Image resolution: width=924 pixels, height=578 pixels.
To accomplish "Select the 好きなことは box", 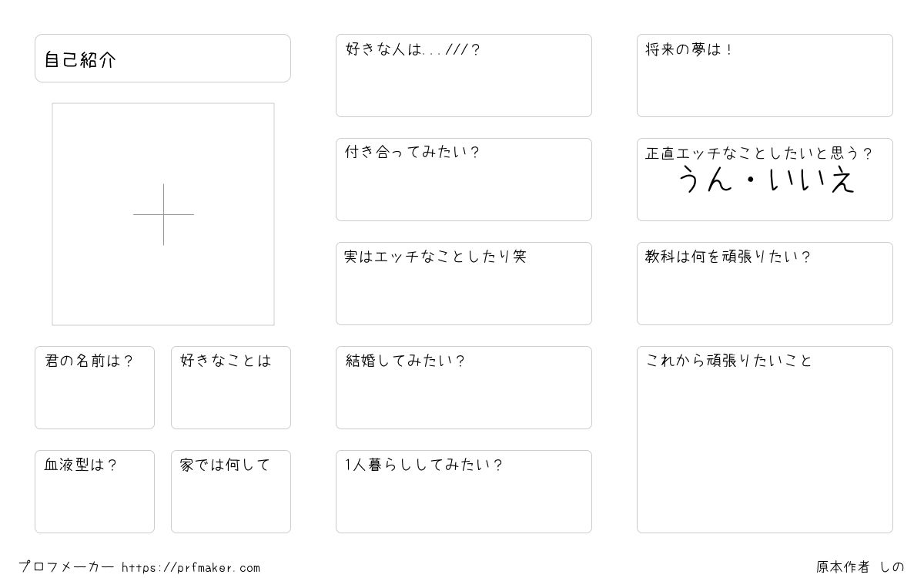I will 231,388.
